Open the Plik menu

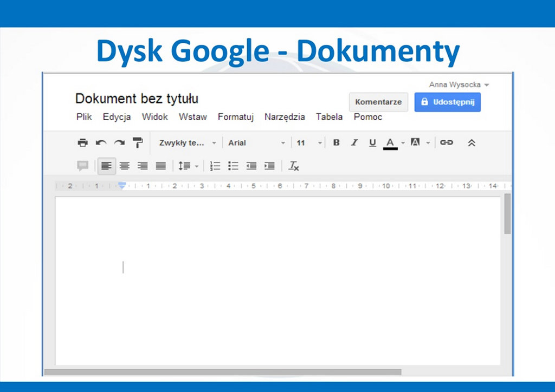pos(84,117)
